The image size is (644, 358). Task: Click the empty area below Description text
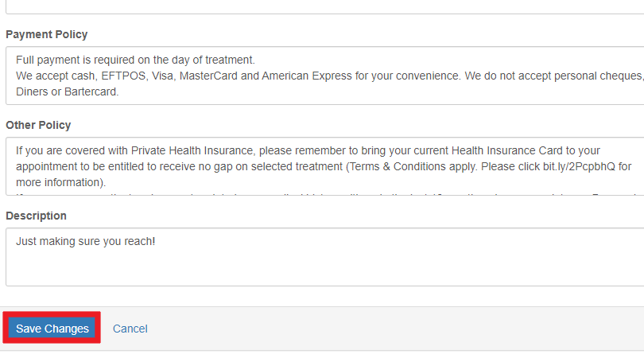tap(325, 267)
